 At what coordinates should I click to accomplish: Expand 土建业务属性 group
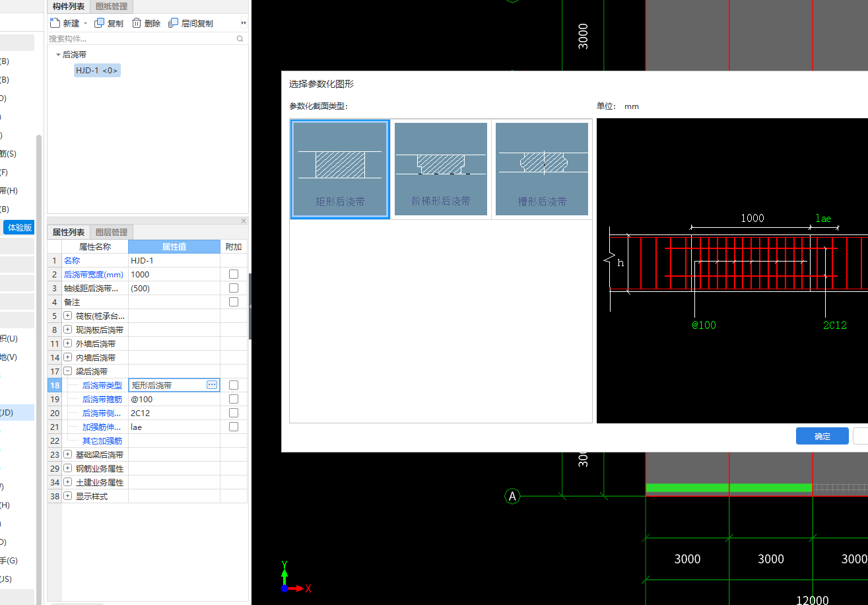point(67,482)
